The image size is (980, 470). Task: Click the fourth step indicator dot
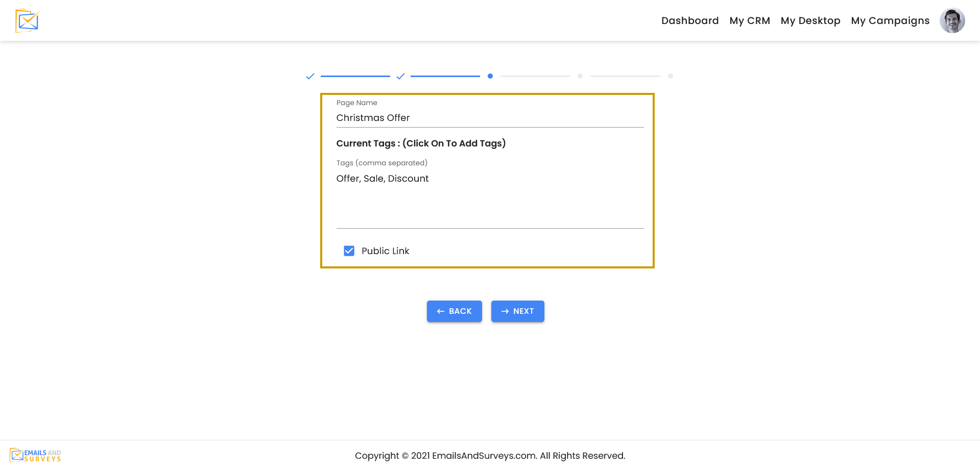[580, 76]
